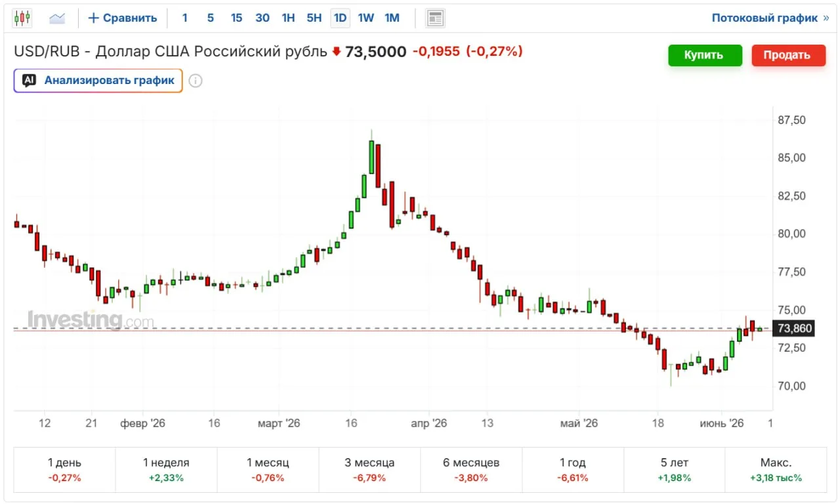Click the green Купить button

click(705, 55)
